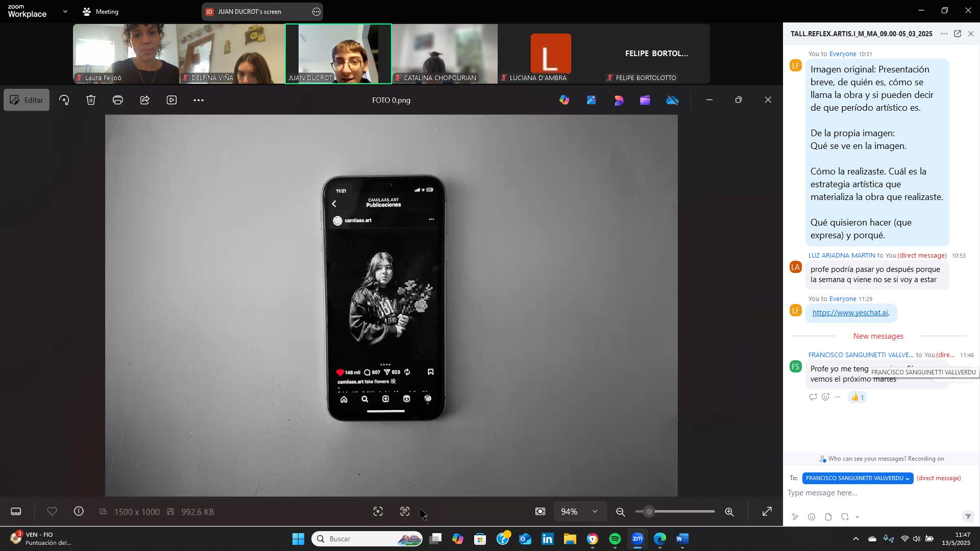Open the Meeting tab in Zoom

point(101,11)
